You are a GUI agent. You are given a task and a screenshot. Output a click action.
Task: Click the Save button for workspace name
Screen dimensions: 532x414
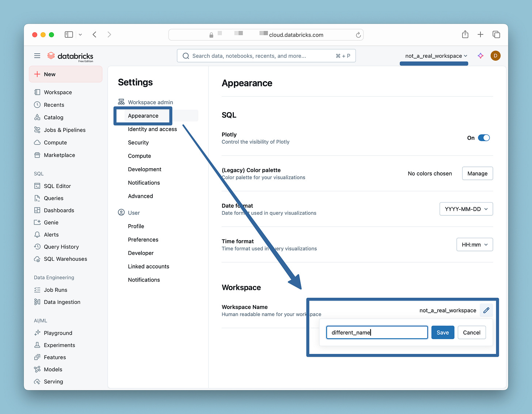[442, 332]
